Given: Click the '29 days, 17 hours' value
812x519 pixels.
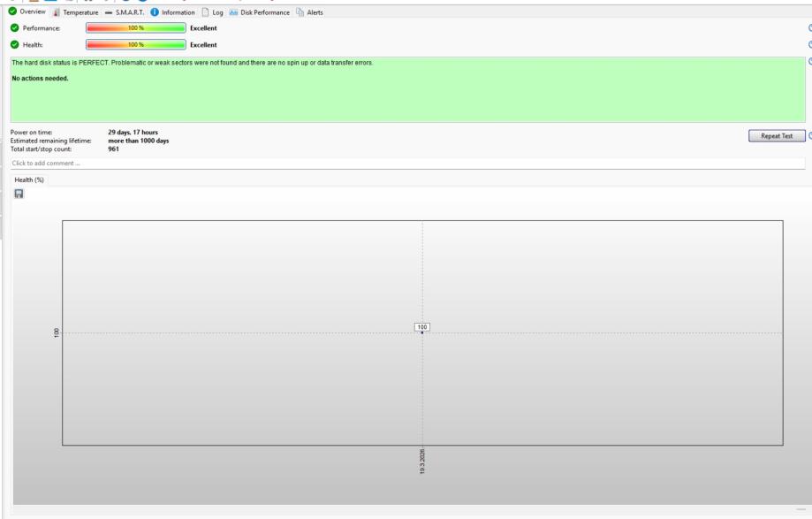Looking at the screenshot, I should coord(133,132).
